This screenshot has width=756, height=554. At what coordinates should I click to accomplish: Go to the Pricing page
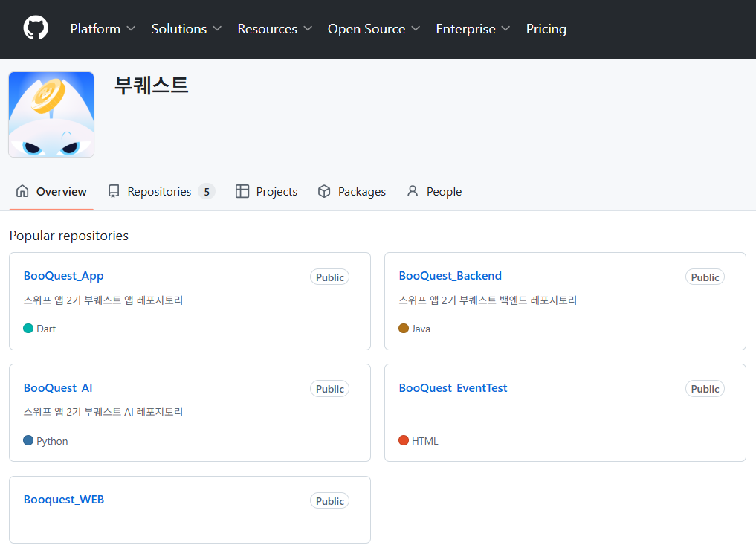[546, 29]
